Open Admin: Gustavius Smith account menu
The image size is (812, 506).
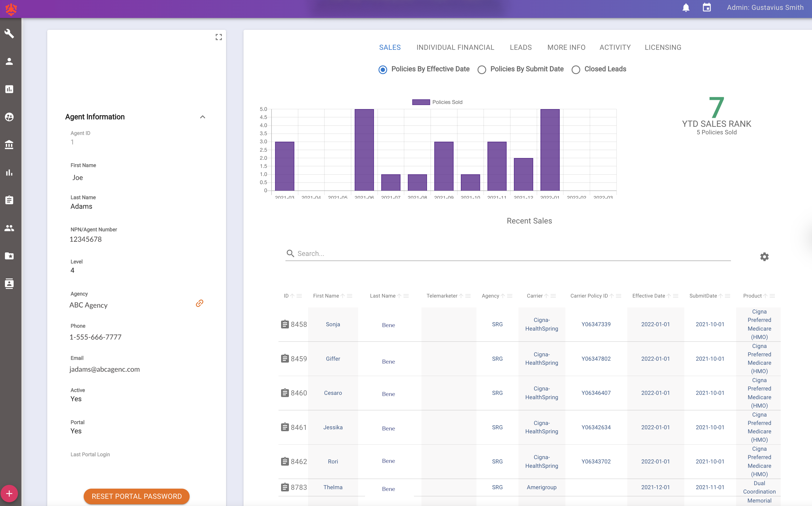click(x=765, y=8)
